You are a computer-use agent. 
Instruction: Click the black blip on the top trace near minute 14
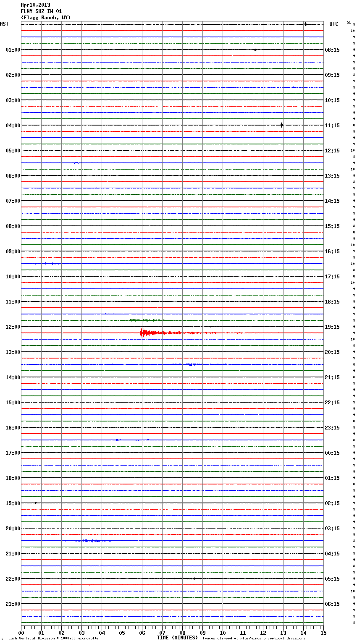(x=306, y=24)
